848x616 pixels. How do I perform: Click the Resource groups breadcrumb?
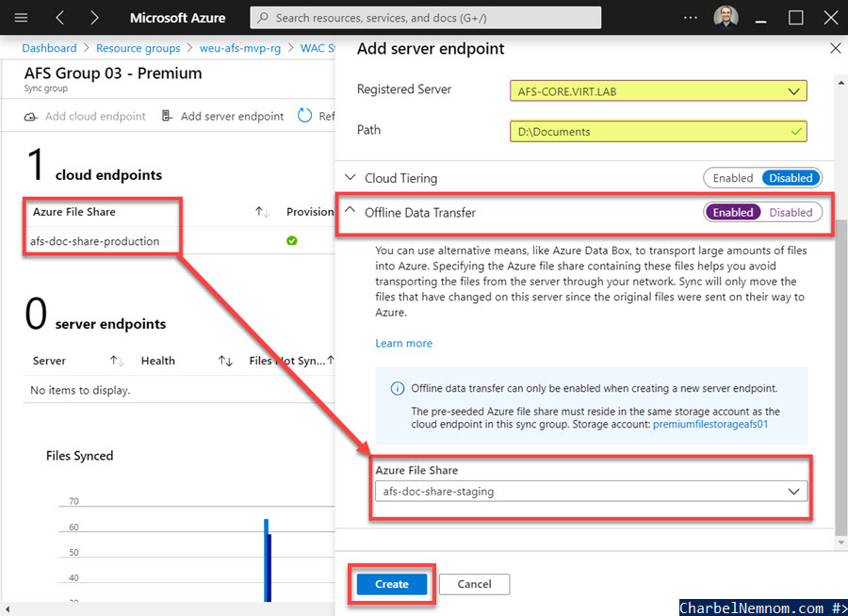(x=138, y=48)
